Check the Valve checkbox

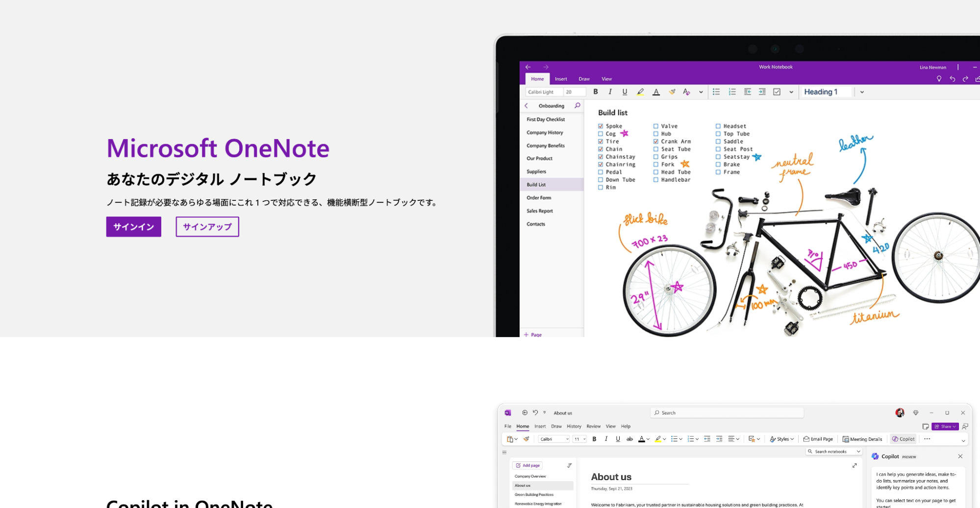coord(656,126)
